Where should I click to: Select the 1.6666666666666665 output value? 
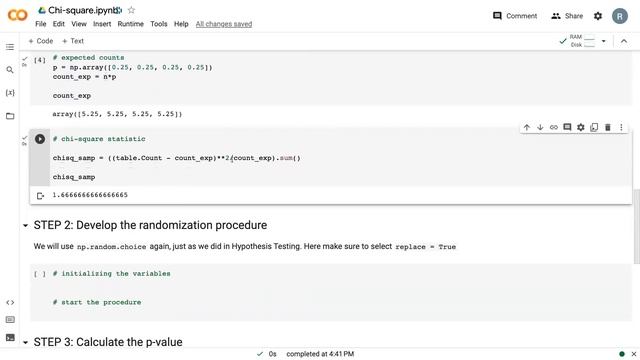point(90,195)
